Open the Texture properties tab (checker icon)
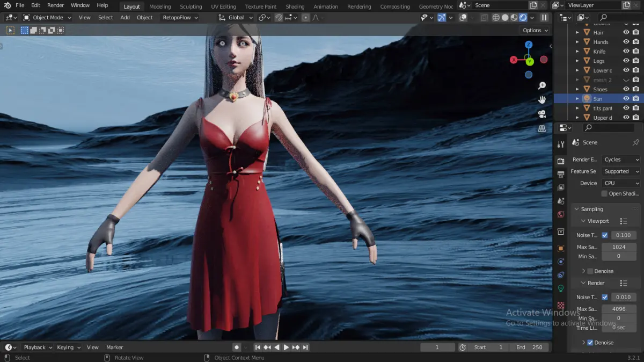Viewport: 644px width, 362px height. (561, 305)
